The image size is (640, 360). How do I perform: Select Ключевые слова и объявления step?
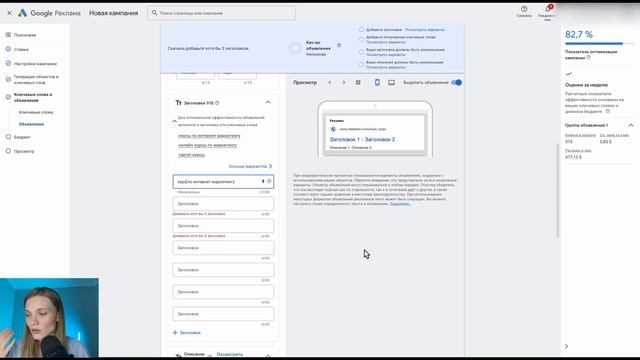tap(33, 97)
